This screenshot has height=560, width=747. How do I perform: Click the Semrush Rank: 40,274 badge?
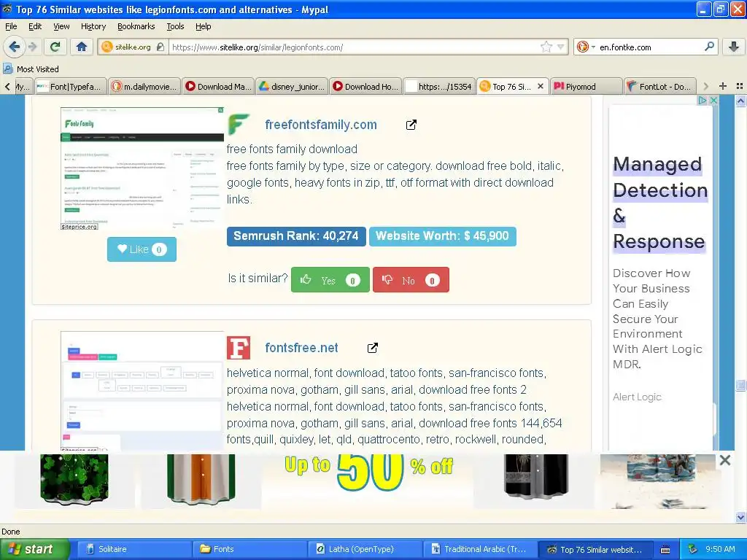pos(296,236)
